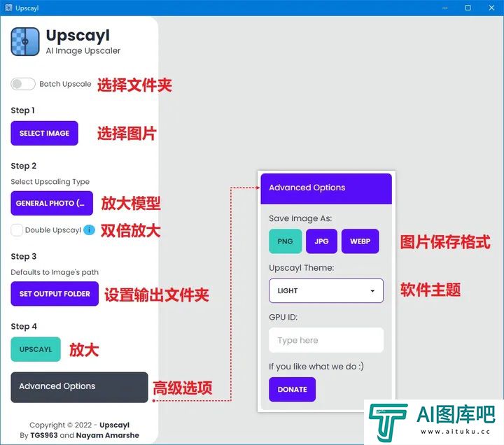Click the 'Step 4' heading
Screen dimensions: 504x445
pos(24,327)
